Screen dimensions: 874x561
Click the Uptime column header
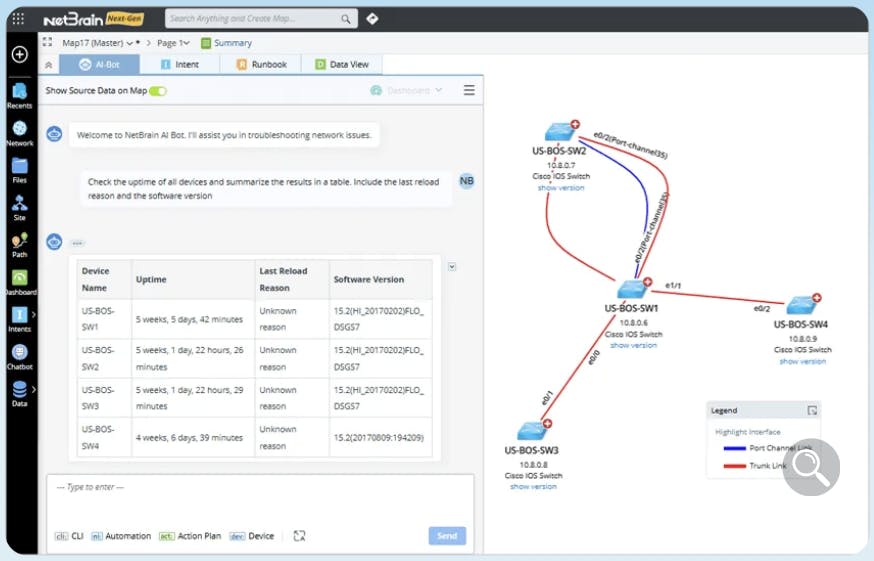193,279
